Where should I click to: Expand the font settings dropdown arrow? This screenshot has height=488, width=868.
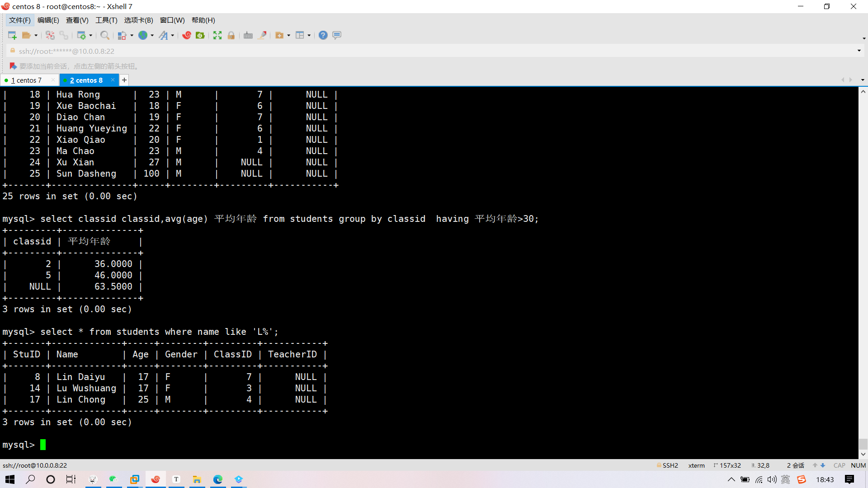[173, 35]
